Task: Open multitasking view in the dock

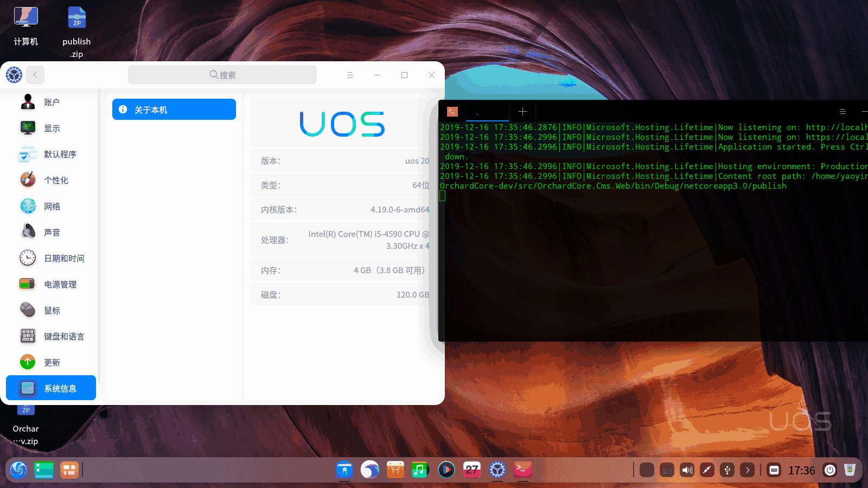Action: pyautogui.click(x=69, y=470)
